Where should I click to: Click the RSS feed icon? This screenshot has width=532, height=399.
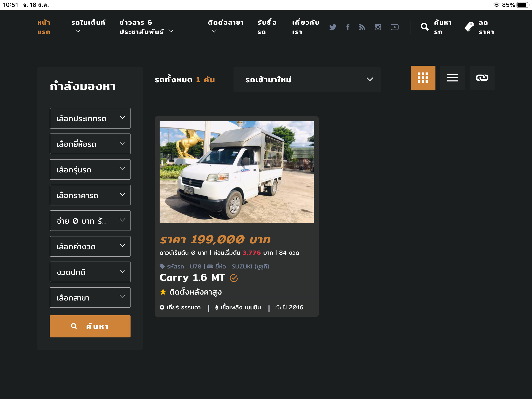(362, 27)
